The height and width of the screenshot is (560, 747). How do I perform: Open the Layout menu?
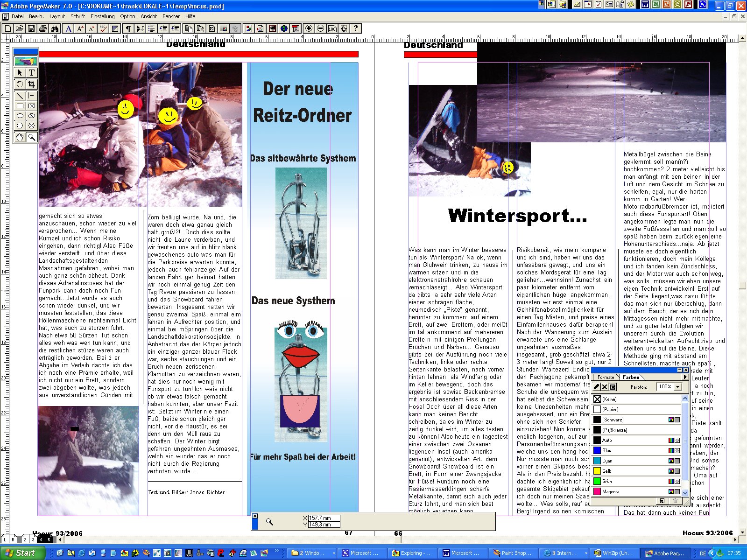click(x=57, y=16)
